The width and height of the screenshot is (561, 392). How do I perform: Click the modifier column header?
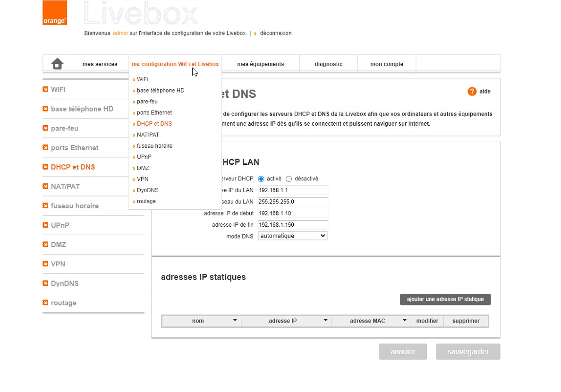coord(427,321)
